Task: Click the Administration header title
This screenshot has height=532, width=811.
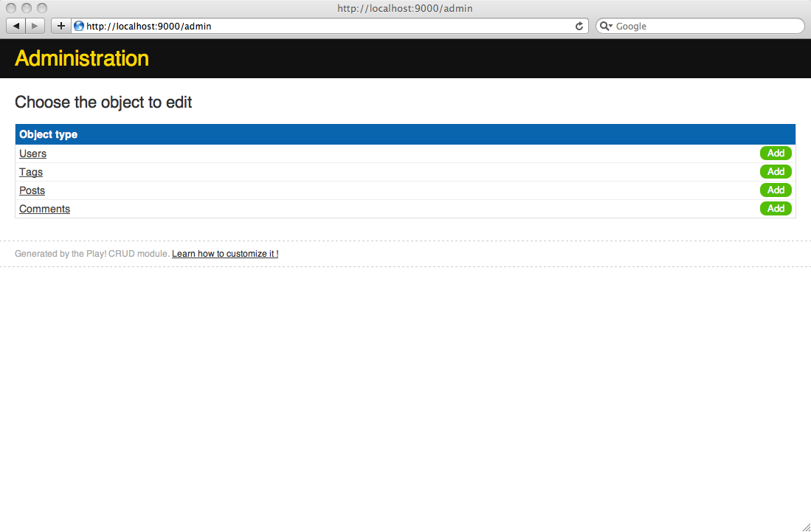Action: [x=82, y=58]
